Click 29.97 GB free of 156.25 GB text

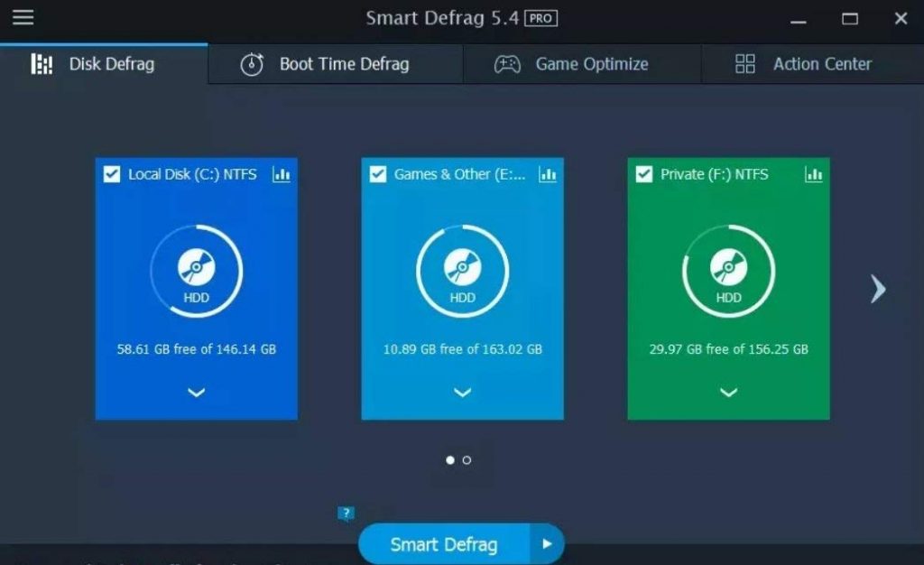[x=729, y=349]
